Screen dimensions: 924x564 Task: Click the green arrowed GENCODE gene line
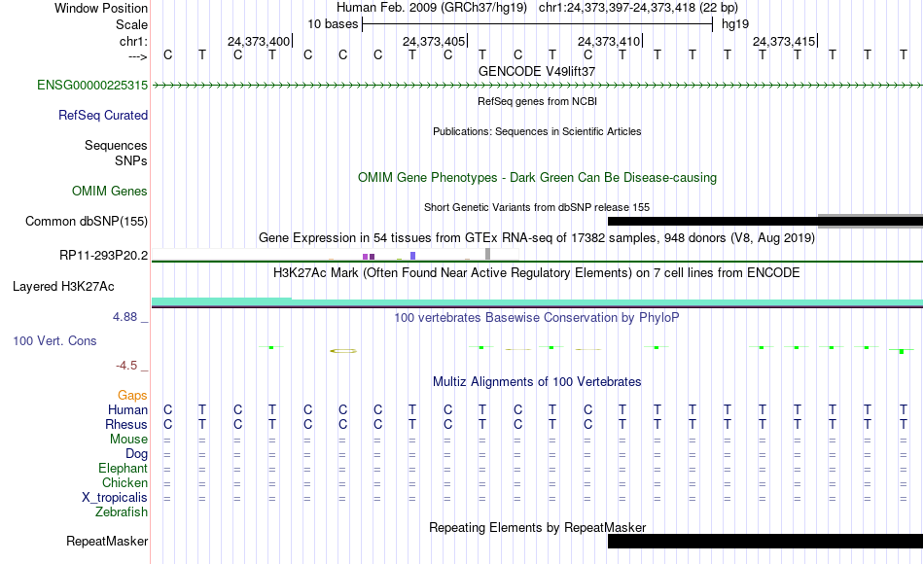click(x=538, y=86)
